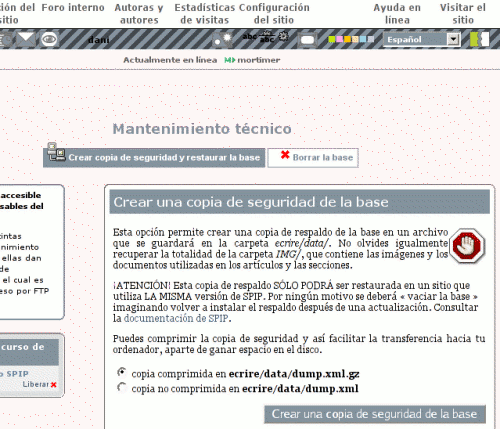500x429 pixels.
Task: Click the red stop hand icon
Action: pos(468,246)
